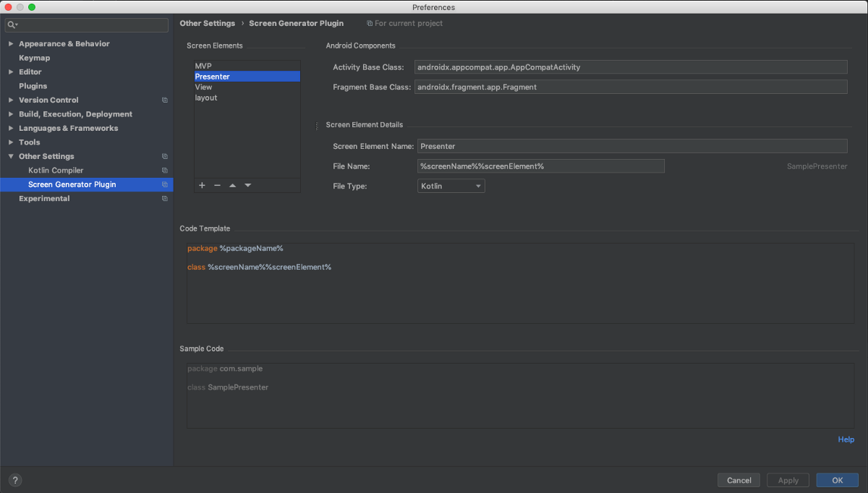868x493 pixels.
Task: Click the OK button
Action: point(837,480)
